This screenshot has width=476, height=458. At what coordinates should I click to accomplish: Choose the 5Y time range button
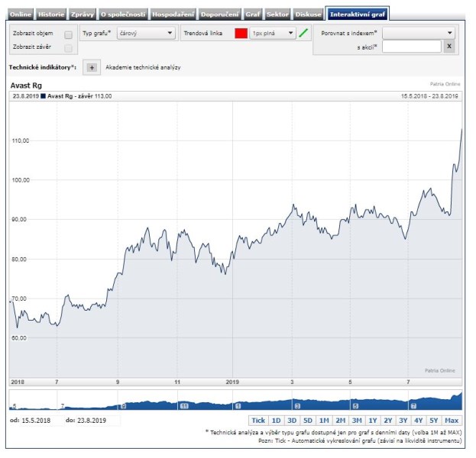[x=433, y=421]
